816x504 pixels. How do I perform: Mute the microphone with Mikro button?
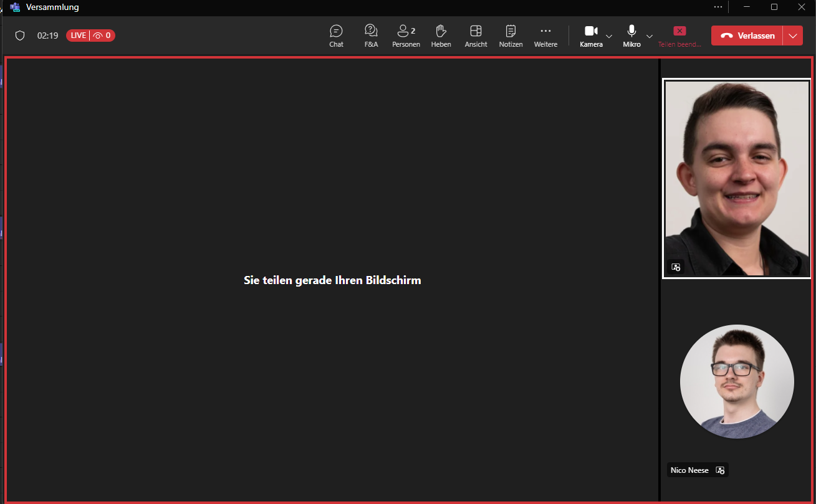631,36
